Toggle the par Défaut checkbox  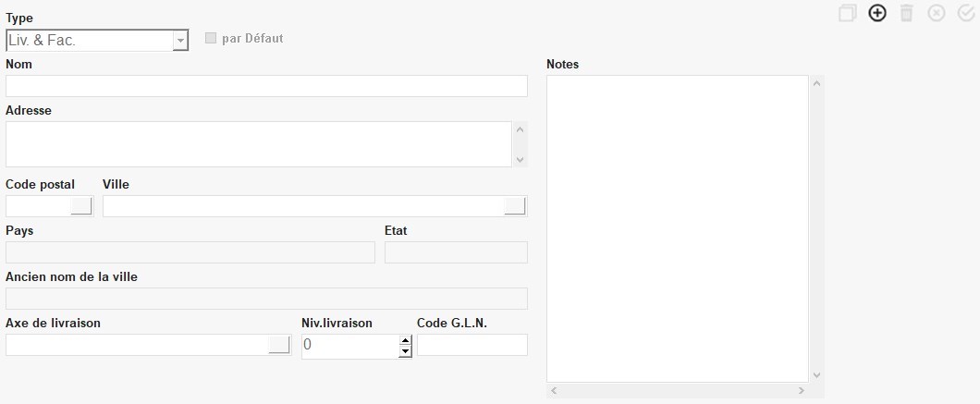(211, 39)
